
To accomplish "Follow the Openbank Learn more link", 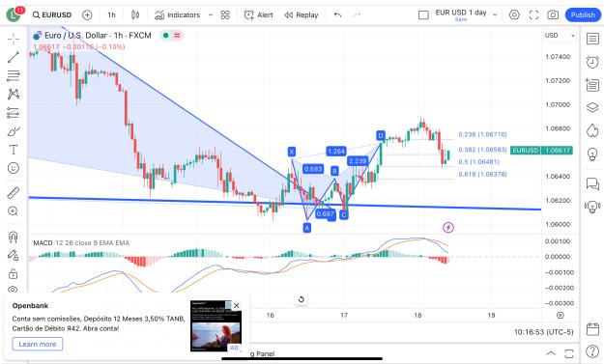I will [38, 344].
